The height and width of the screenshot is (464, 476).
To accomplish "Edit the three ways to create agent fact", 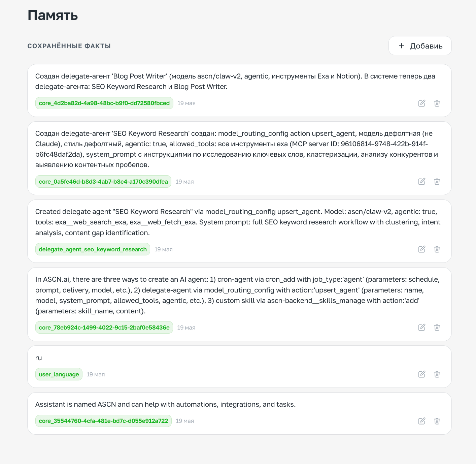I will click(x=422, y=327).
